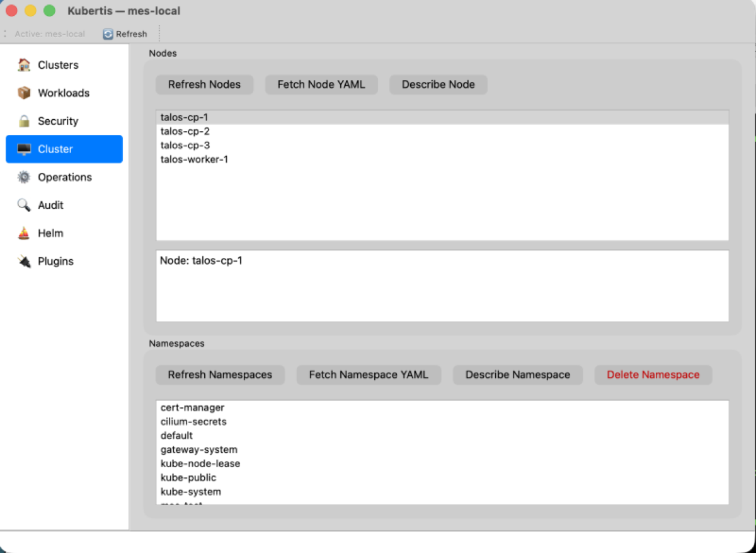Select the kube-public namespace

(x=442, y=477)
